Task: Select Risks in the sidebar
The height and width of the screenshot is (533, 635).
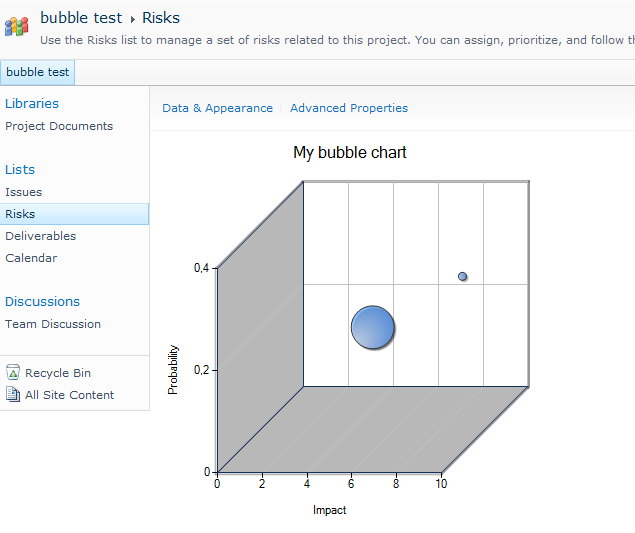Action: click(x=20, y=214)
